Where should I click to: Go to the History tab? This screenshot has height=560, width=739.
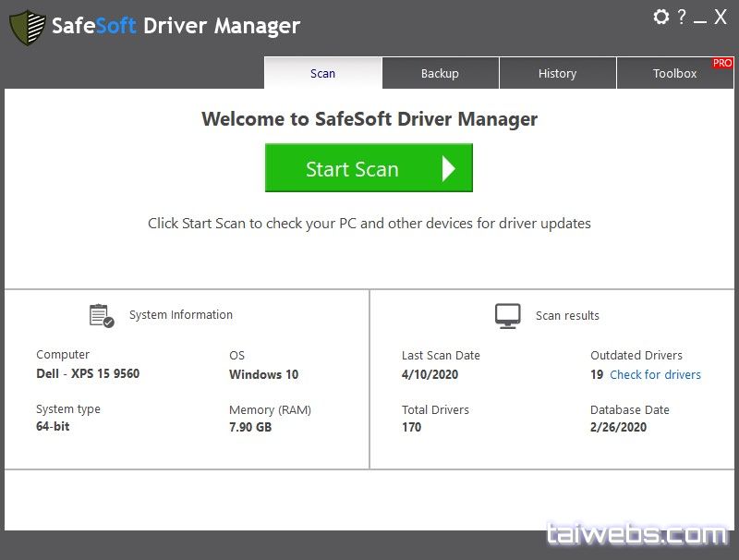(x=557, y=73)
